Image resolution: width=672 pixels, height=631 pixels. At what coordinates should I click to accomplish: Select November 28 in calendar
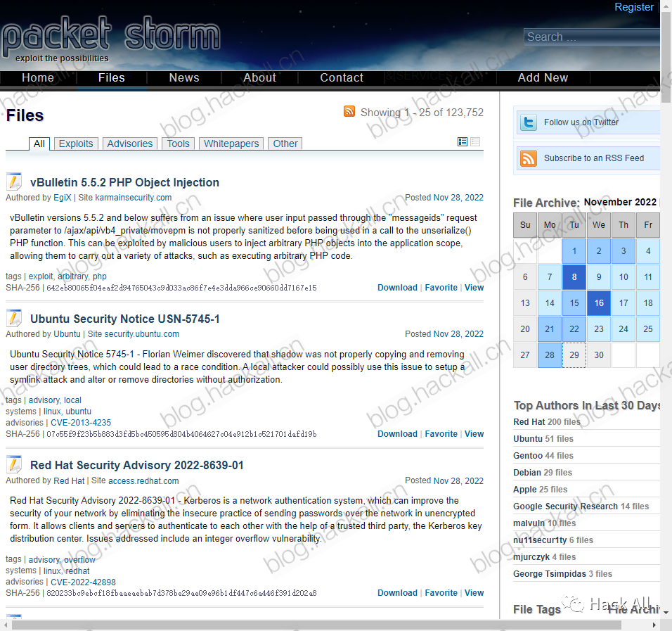(x=550, y=355)
